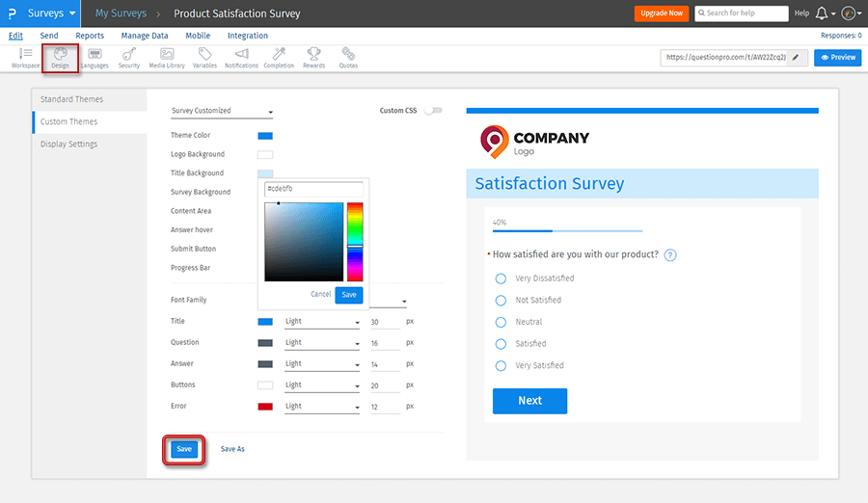This screenshot has height=503, width=868.
Task: Open the Send menu tab
Action: [49, 36]
